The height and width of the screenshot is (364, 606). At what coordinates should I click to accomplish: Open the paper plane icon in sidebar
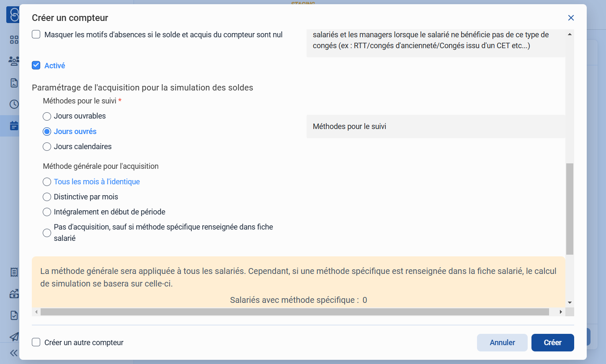pyautogui.click(x=14, y=337)
